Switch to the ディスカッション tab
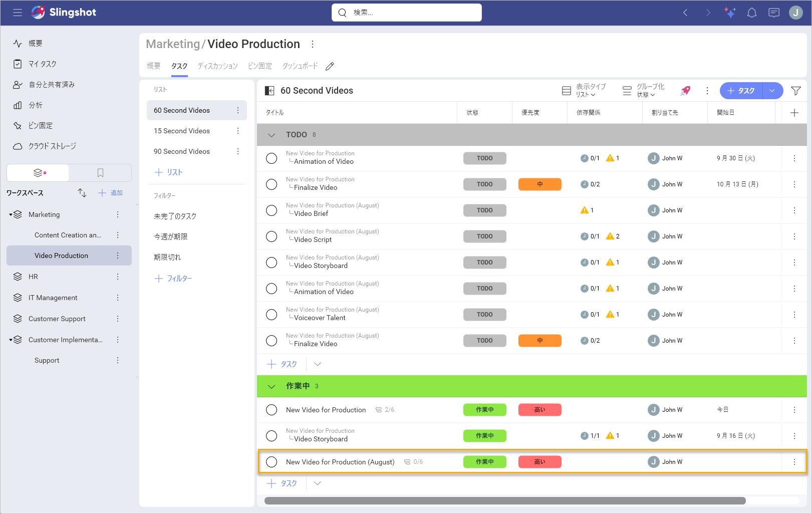Viewport: 812px width, 514px height. 217,66
